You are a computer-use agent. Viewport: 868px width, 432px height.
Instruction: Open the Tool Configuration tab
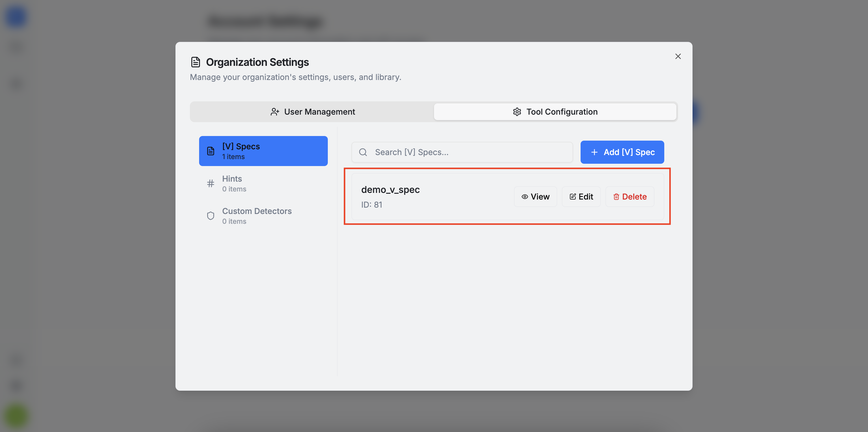pyautogui.click(x=555, y=112)
